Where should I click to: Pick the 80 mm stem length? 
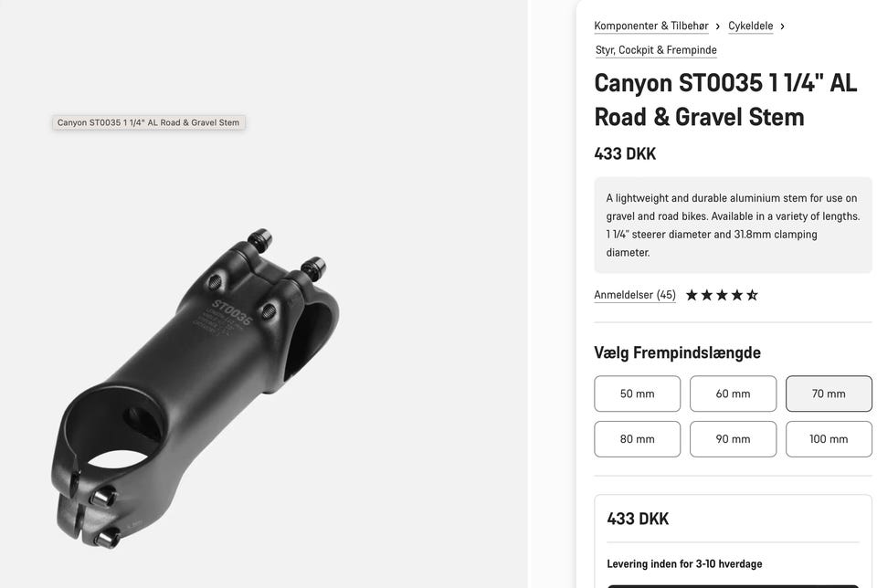pos(637,439)
